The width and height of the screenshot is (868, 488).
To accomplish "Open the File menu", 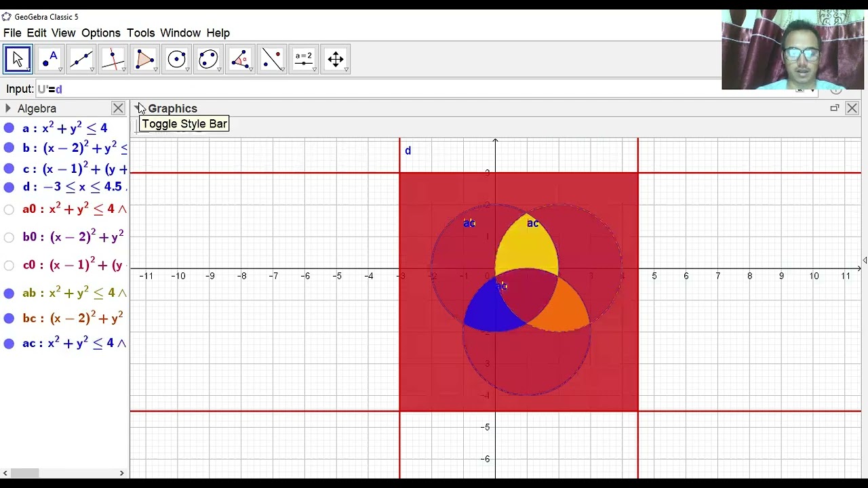I will pyautogui.click(x=12, y=33).
